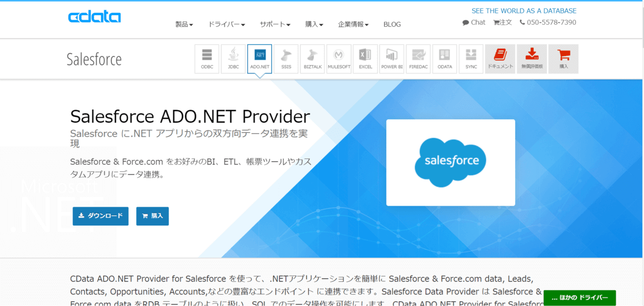
Task: Open the ドキュメント documentation book icon
Action: (x=500, y=59)
